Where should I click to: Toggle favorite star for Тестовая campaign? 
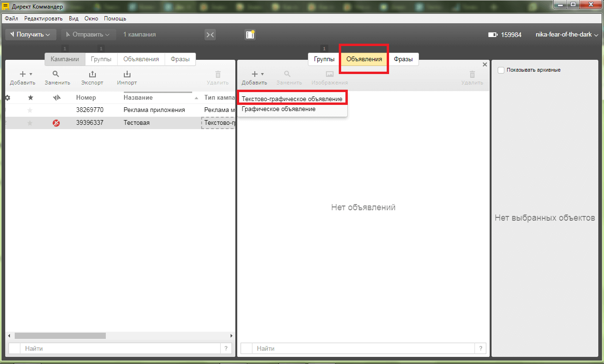[x=30, y=123]
